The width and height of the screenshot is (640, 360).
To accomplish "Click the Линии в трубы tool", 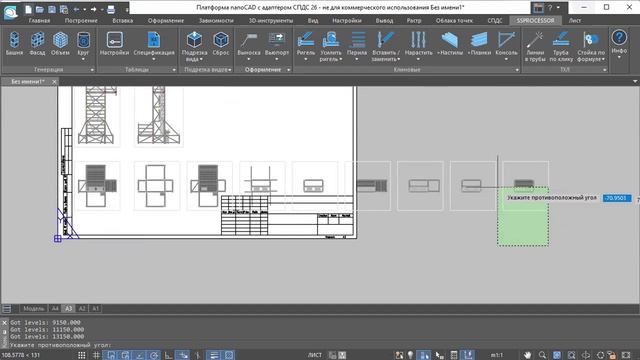I will click(535, 46).
